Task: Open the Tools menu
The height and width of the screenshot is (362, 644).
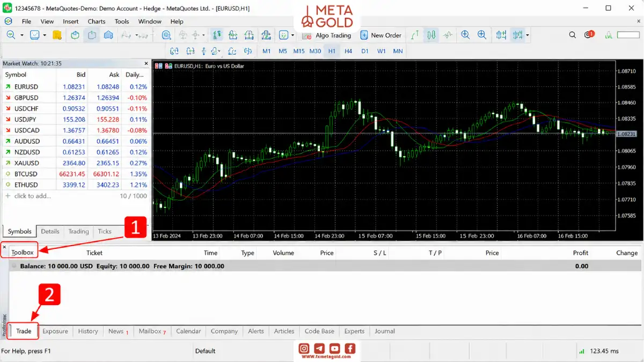Action: click(122, 21)
